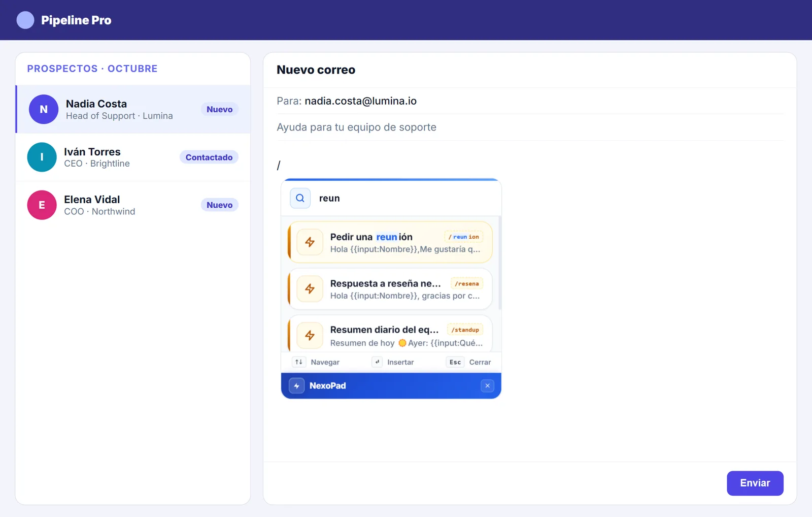Click the Head of Support · Lumina text
Screen dimensions: 812x517
tap(119, 116)
